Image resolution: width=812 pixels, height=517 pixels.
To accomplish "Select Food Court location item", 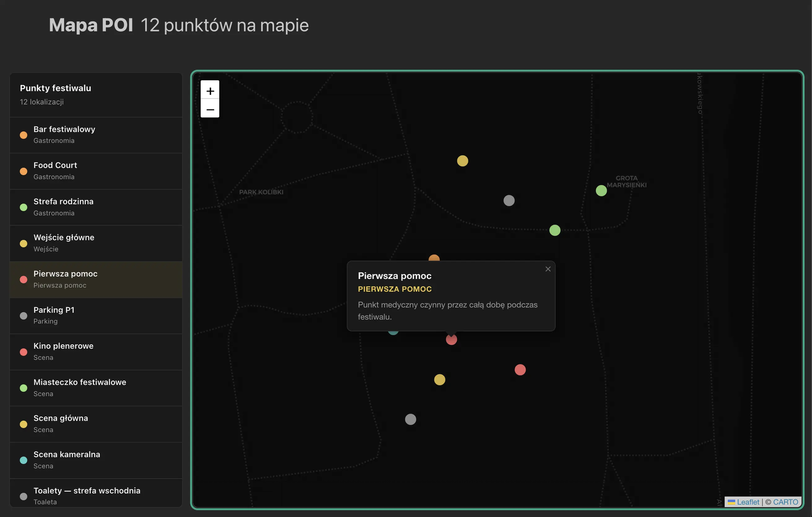I will 96,171.
